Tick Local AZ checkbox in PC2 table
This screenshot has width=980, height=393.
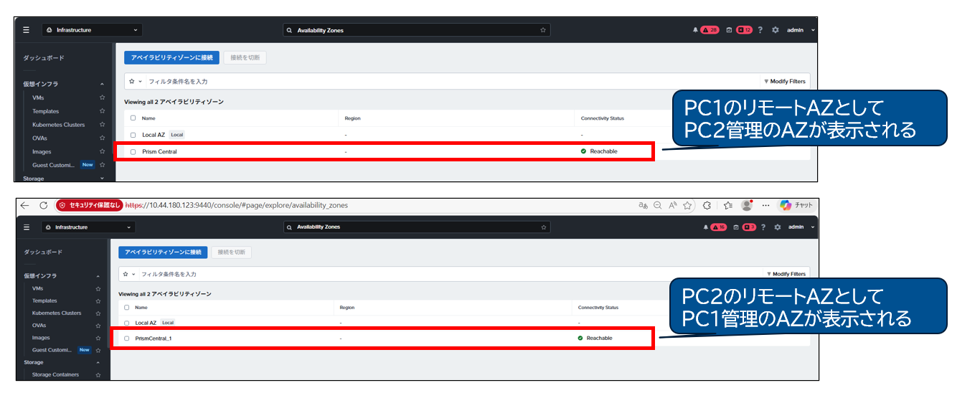pyautogui.click(x=127, y=323)
